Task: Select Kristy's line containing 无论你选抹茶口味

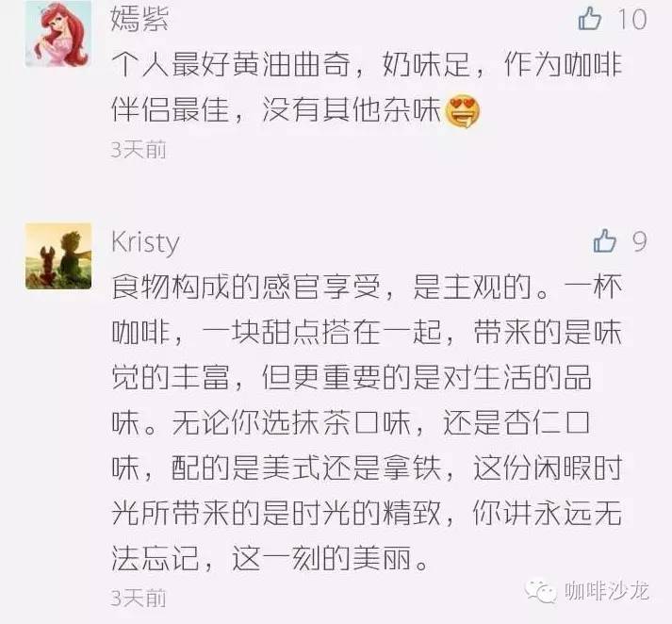Action: 351,422
